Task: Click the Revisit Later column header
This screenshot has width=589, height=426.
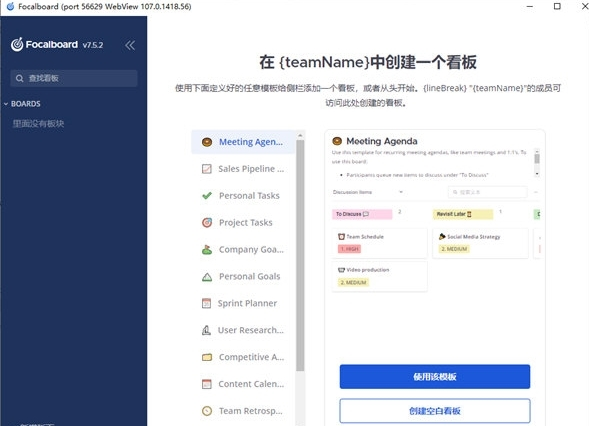Action: (x=463, y=214)
